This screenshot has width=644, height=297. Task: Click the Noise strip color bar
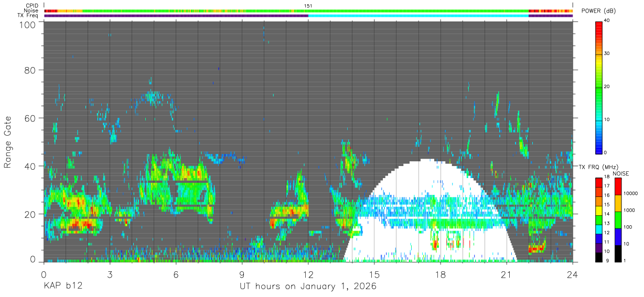point(308,10)
